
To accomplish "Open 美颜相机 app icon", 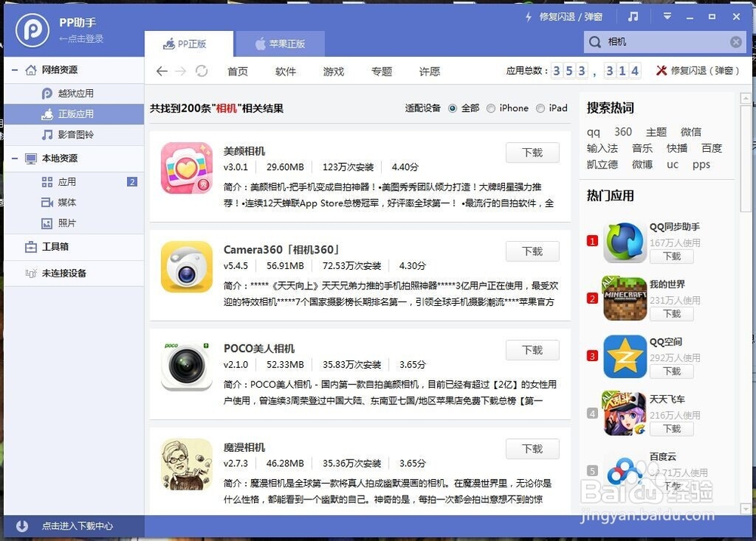I will (x=187, y=168).
